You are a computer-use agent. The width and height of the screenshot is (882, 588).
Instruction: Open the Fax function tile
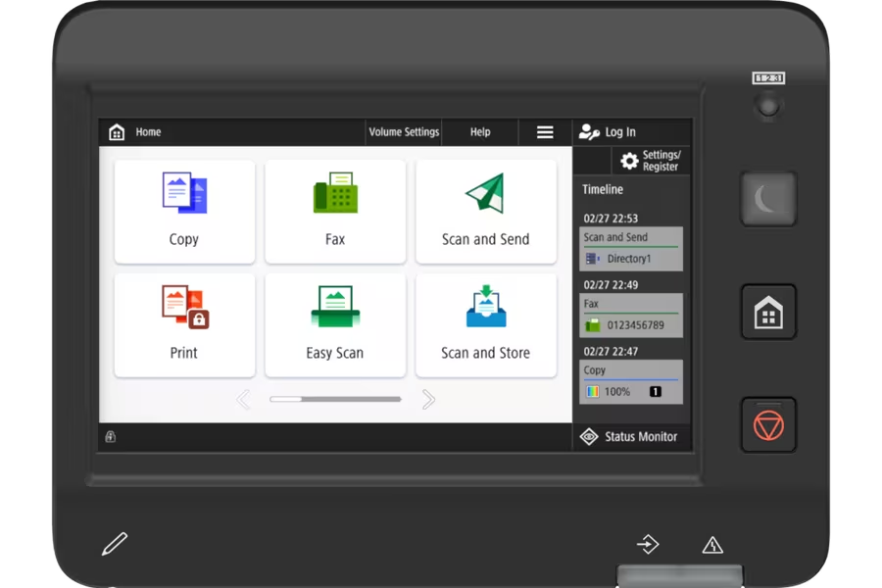[335, 211]
